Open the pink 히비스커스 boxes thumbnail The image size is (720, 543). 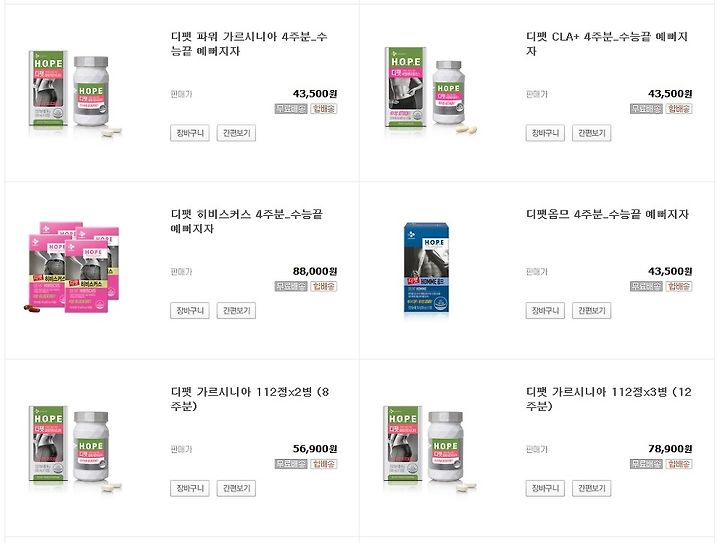click(x=71, y=268)
